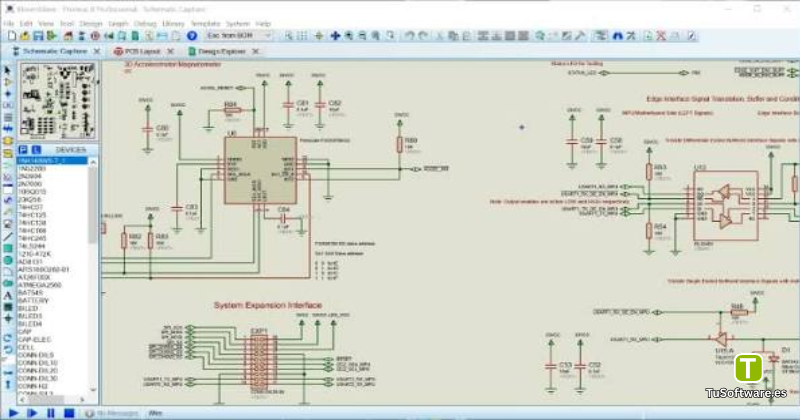Select the Junction dot mode tool
800x420 pixels.
[x=8, y=94]
